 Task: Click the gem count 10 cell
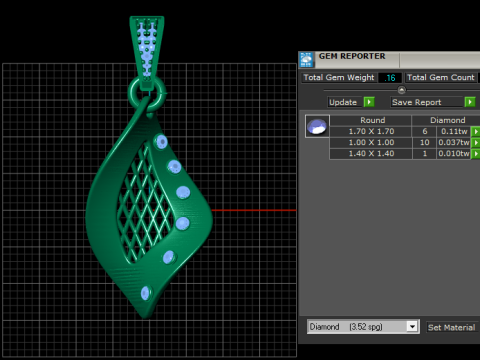coord(424,143)
